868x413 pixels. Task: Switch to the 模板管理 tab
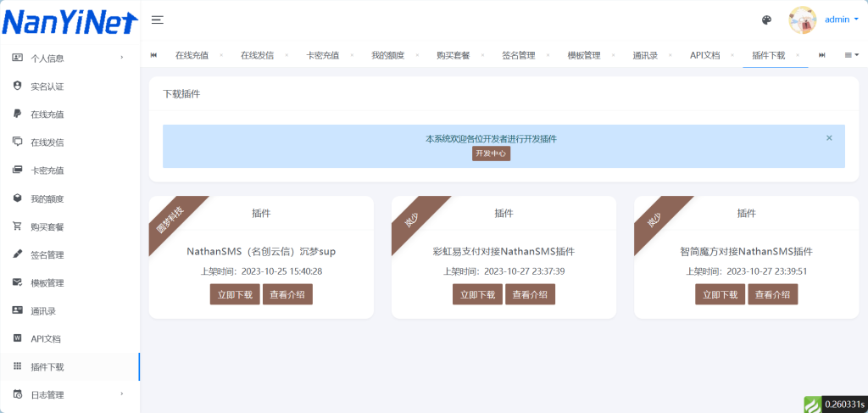click(x=583, y=55)
